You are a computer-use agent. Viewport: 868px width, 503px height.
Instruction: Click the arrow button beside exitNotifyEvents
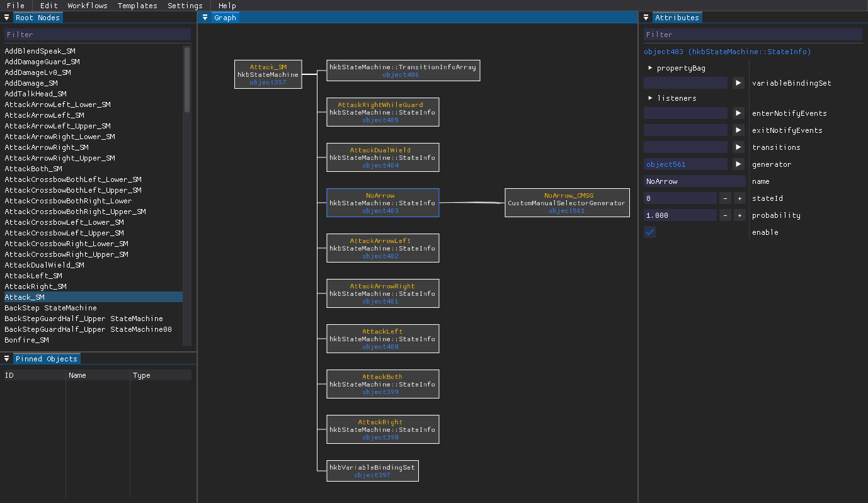[x=738, y=130]
